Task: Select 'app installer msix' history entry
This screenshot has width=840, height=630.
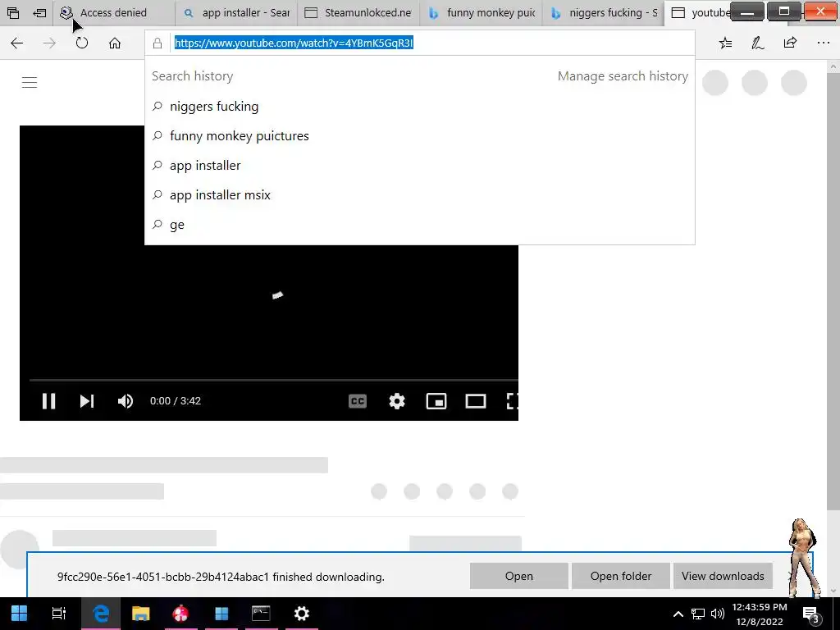Action: [419, 195]
